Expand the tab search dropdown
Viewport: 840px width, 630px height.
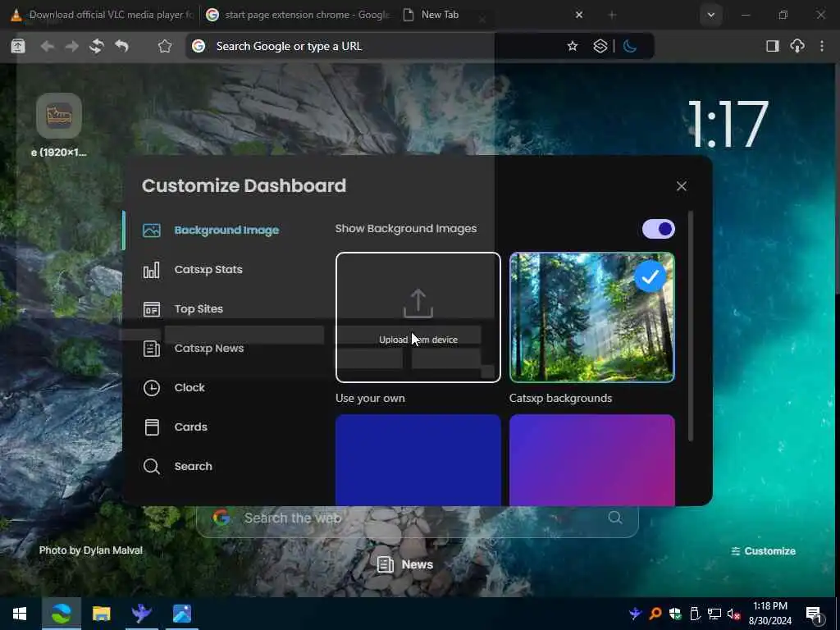click(711, 15)
